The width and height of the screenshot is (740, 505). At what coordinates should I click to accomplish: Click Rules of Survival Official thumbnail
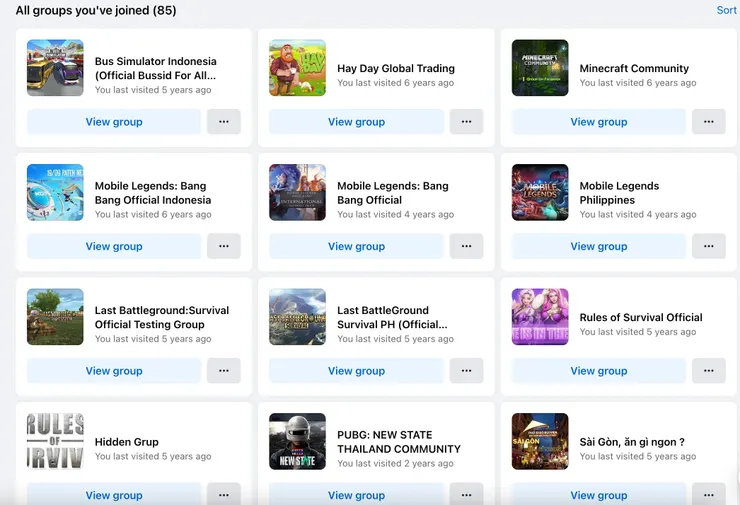(x=540, y=317)
